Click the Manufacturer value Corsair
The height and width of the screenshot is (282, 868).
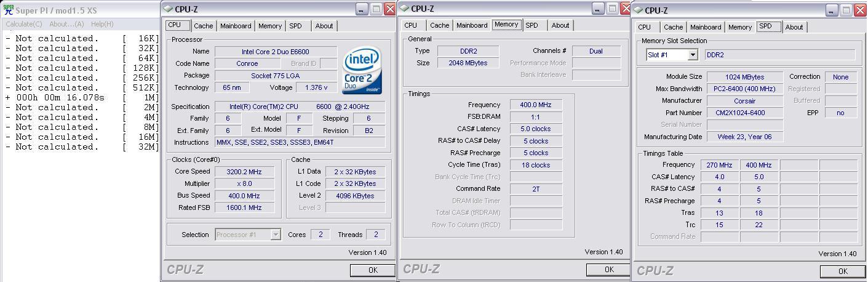[x=745, y=100]
